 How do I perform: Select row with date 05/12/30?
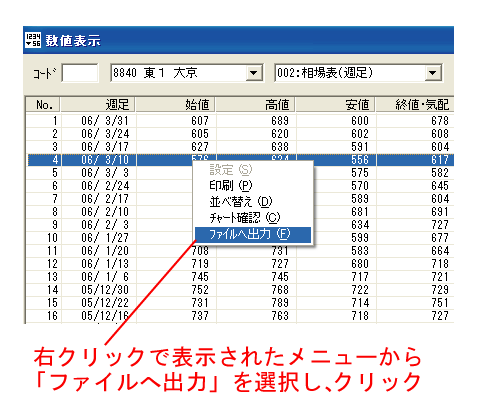pyautogui.click(x=240, y=290)
